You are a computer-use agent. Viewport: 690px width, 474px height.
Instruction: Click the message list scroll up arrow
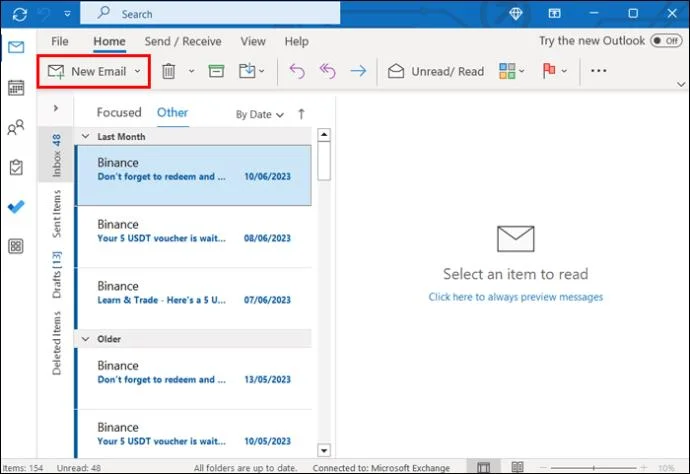324,134
